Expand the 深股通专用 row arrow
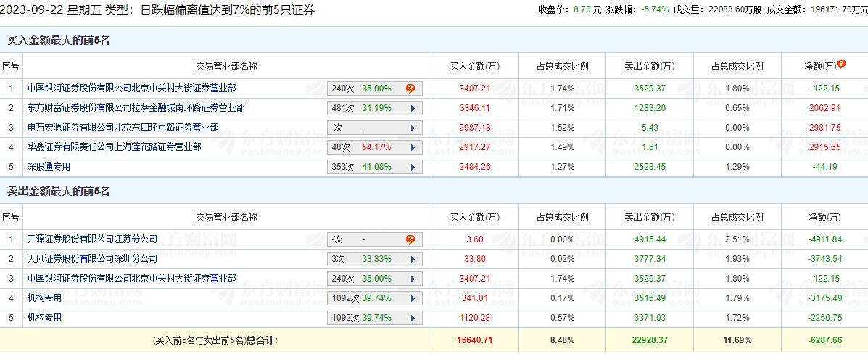Viewport: 868px width, 357px height. [x=412, y=167]
